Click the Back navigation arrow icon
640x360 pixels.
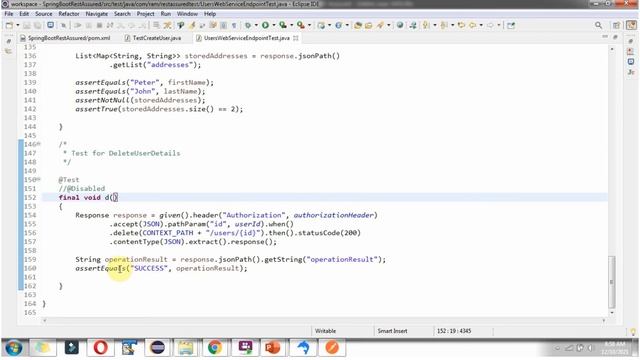pyautogui.click(x=472, y=25)
